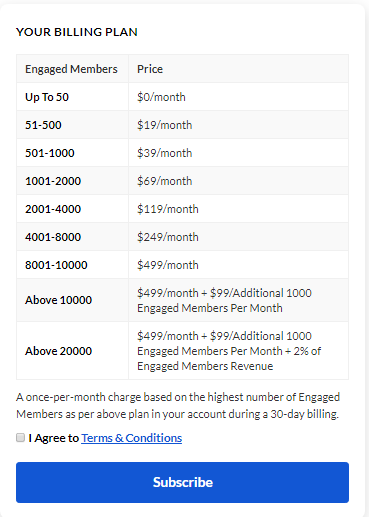The height and width of the screenshot is (517, 369).
Task: Check the I Agree to terms checkbox
Action: tap(21, 438)
